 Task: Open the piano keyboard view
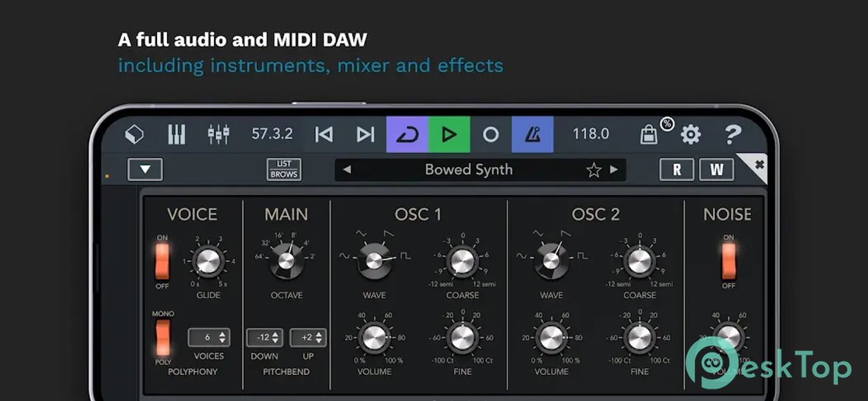[176, 134]
